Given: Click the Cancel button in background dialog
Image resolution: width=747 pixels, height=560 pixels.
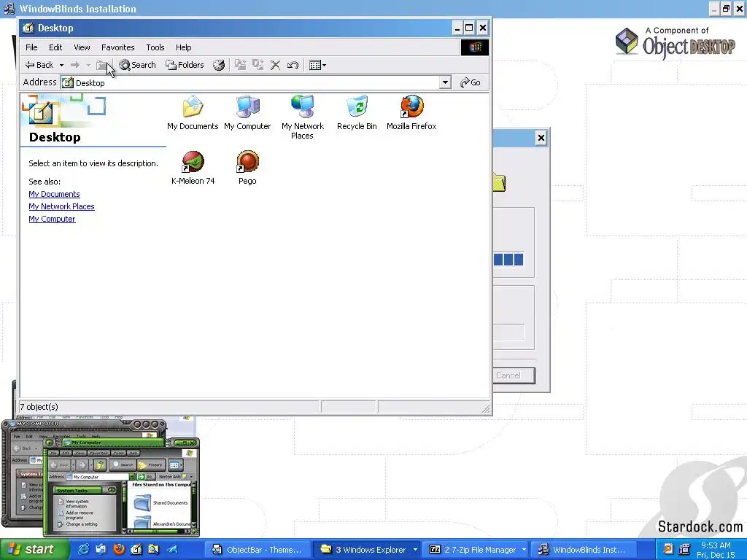Looking at the screenshot, I should tap(514, 376).
